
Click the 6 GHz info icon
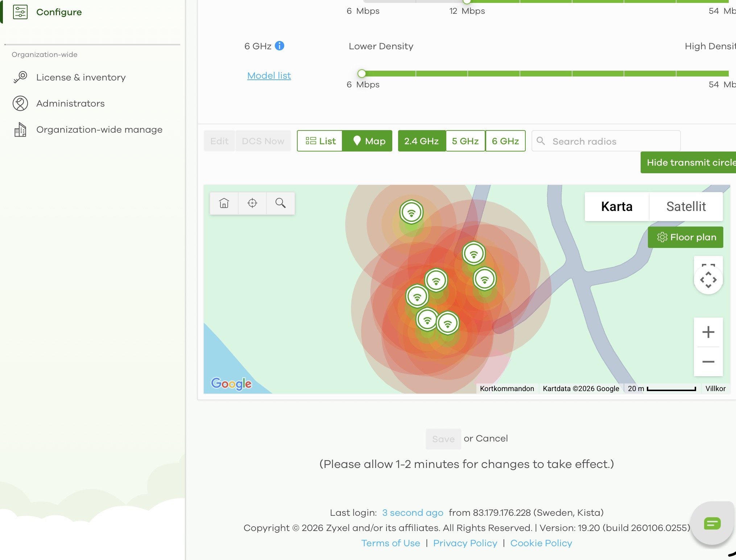(x=280, y=46)
